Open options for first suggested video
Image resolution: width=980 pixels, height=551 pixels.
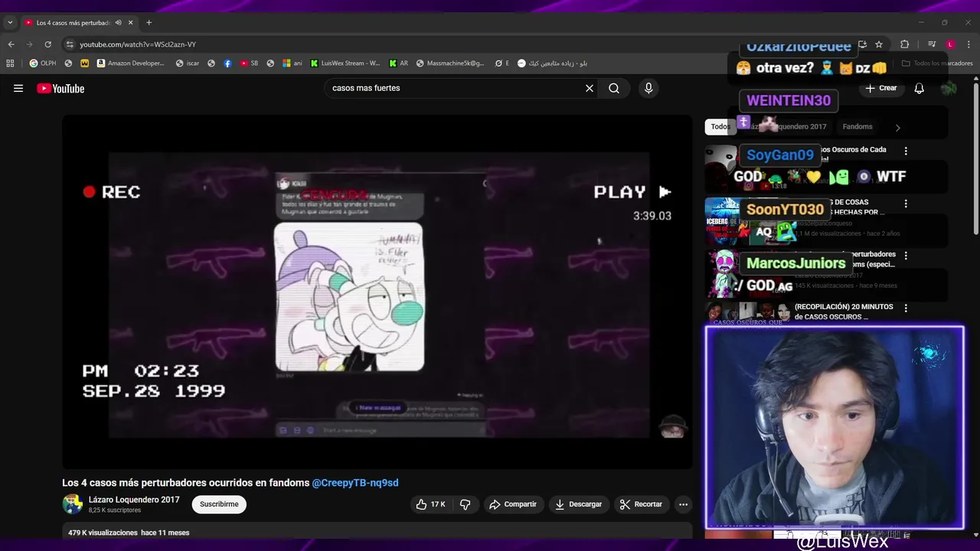(x=906, y=151)
